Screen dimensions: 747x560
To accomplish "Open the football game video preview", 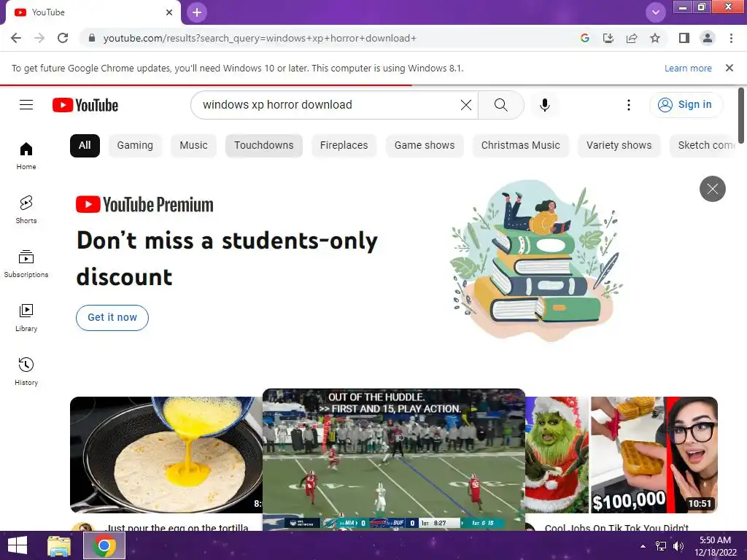I will 394,459.
